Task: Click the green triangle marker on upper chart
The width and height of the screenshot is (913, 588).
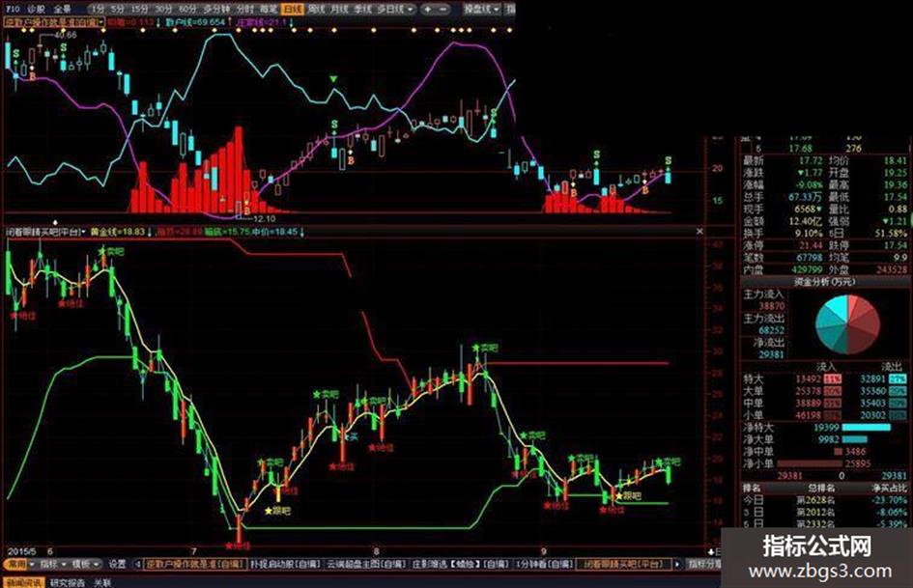Action: pos(333,79)
